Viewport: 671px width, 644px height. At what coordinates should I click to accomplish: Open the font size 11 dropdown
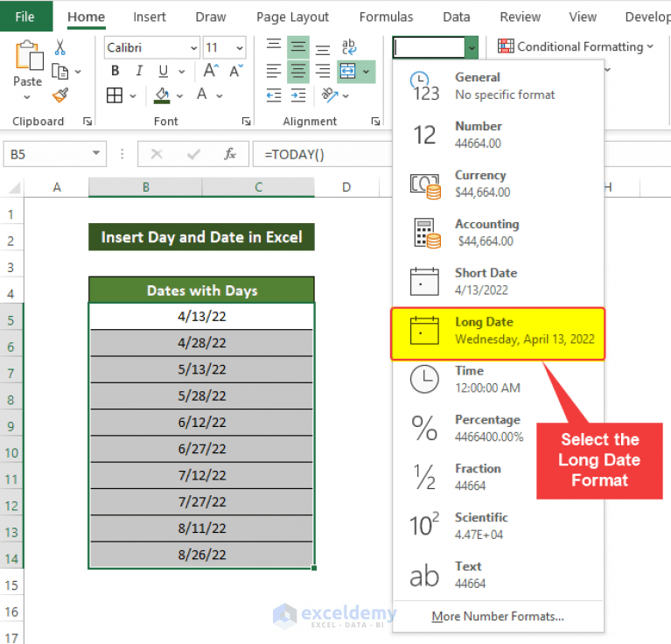click(240, 48)
